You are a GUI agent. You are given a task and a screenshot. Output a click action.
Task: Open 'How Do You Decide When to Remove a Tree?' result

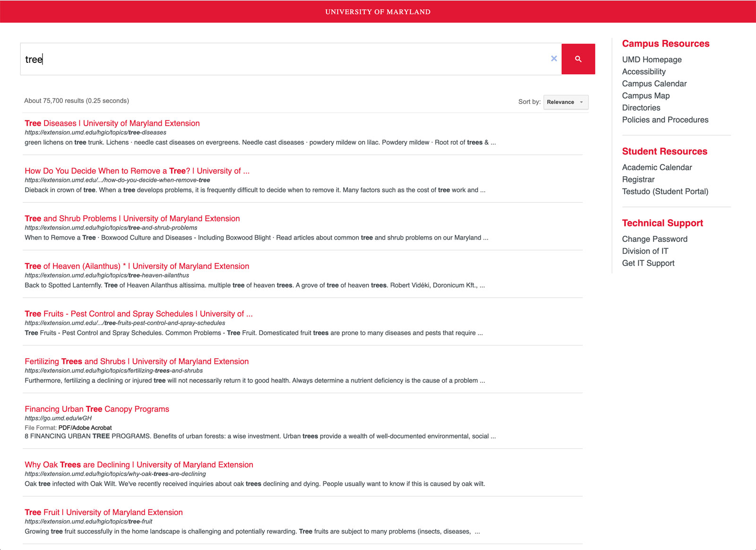(137, 171)
